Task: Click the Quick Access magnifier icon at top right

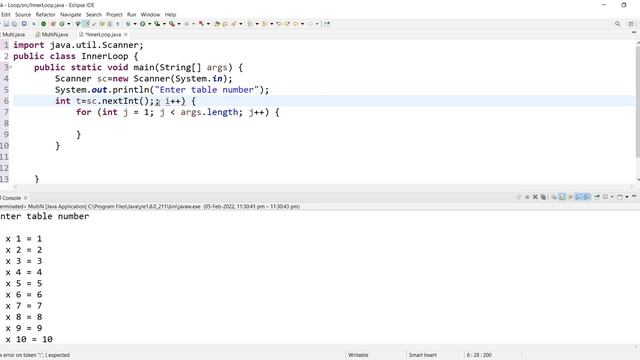Action: (618, 24)
